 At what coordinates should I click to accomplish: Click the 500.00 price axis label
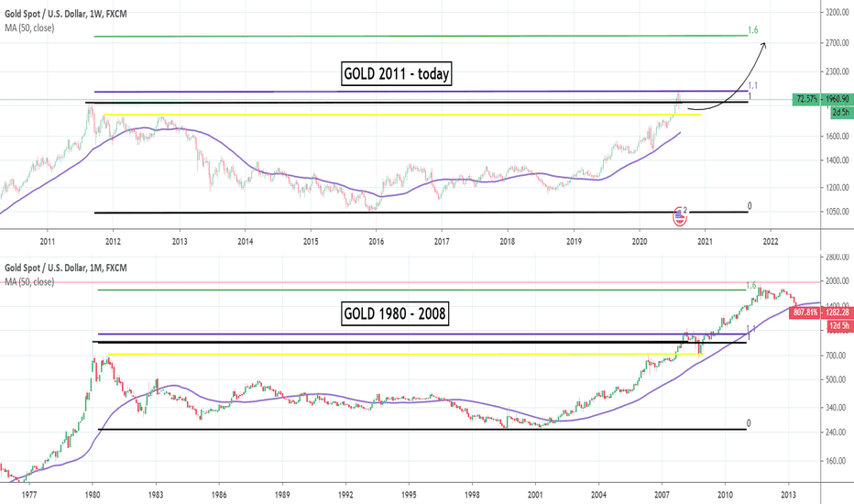coord(836,379)
